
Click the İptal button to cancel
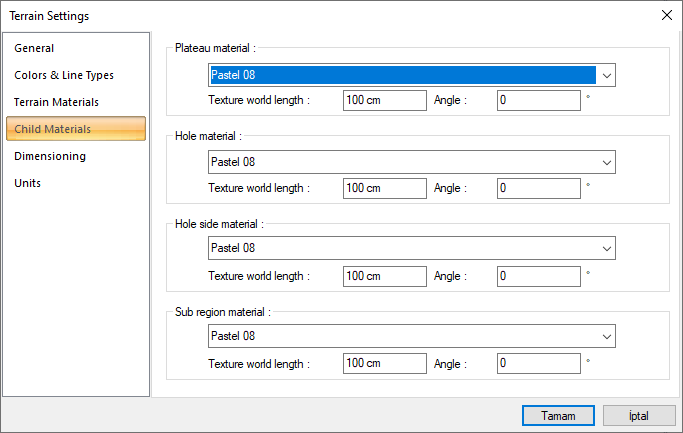click(x=639, y=415)
